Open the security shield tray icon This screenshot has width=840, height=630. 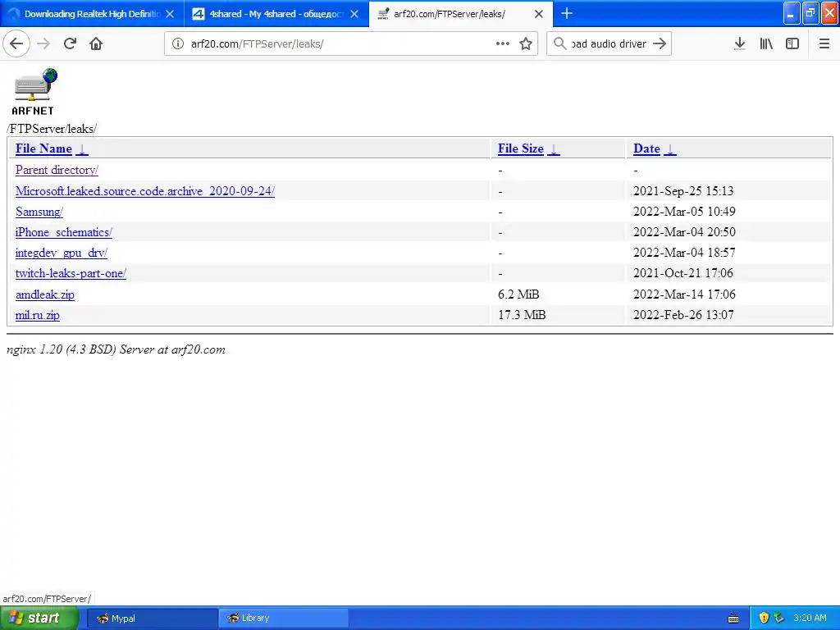pos(764,618)
